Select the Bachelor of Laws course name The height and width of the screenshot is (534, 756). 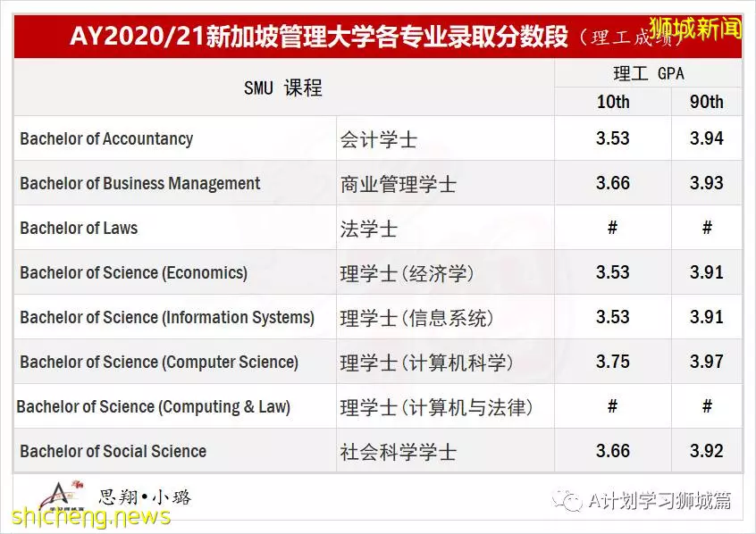click(79, 228)
